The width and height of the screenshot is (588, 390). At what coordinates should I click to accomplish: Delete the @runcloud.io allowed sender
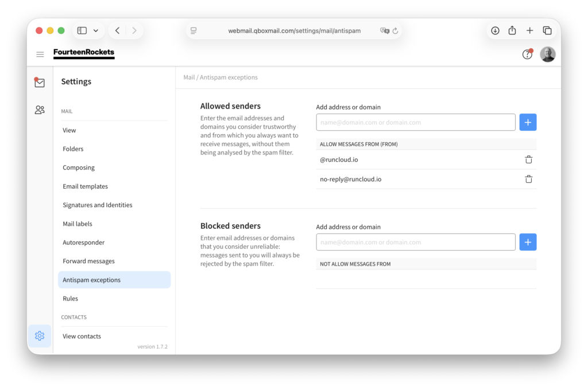(528, 159)
